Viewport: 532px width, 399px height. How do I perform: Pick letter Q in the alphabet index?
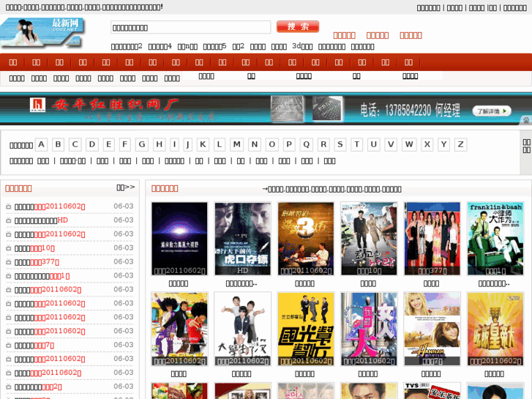307,145
